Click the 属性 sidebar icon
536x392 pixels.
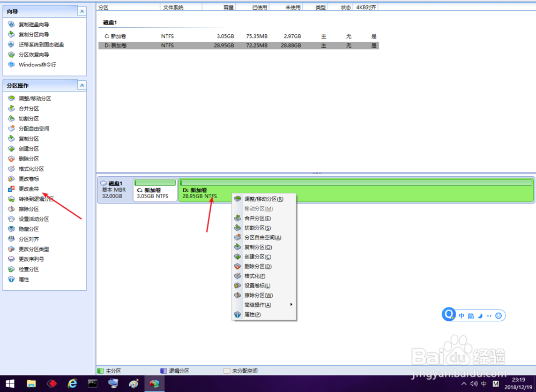click(x=11, y=279)
